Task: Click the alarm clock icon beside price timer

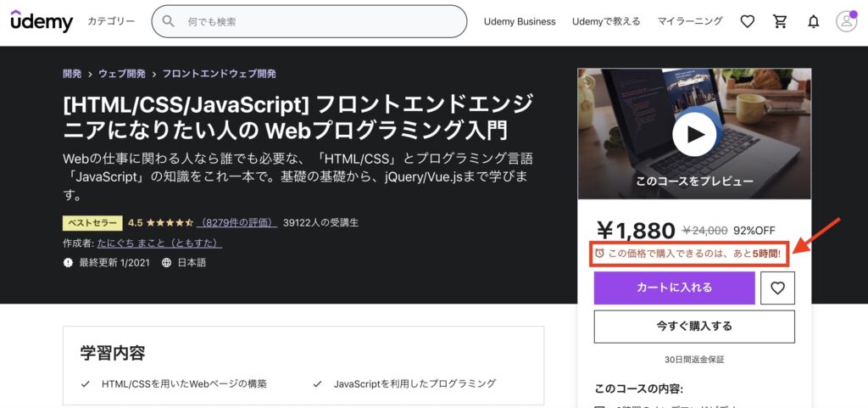Action: click(x=599, y=254)
